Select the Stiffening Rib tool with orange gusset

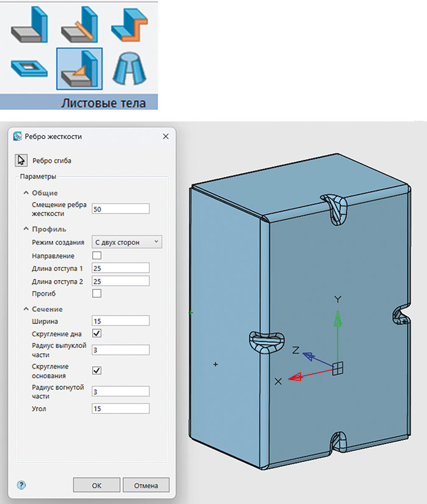[79, 68]
